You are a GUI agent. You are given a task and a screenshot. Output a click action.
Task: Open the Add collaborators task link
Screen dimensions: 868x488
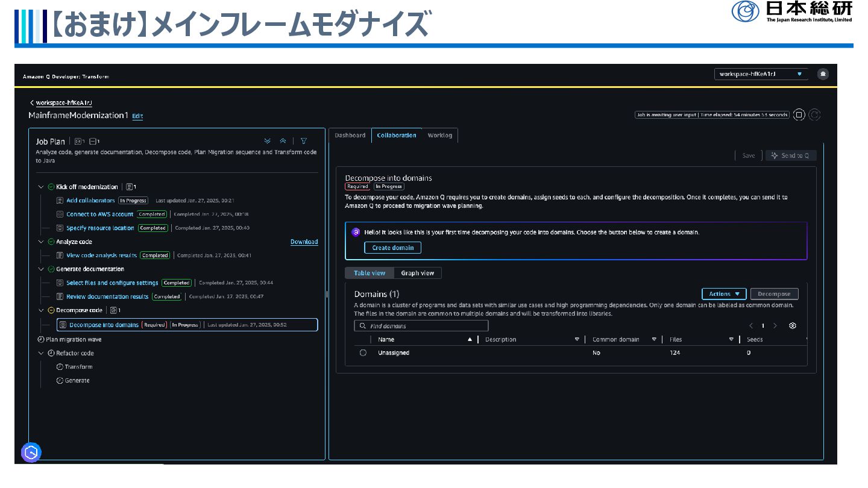click(x=90, y=201)
